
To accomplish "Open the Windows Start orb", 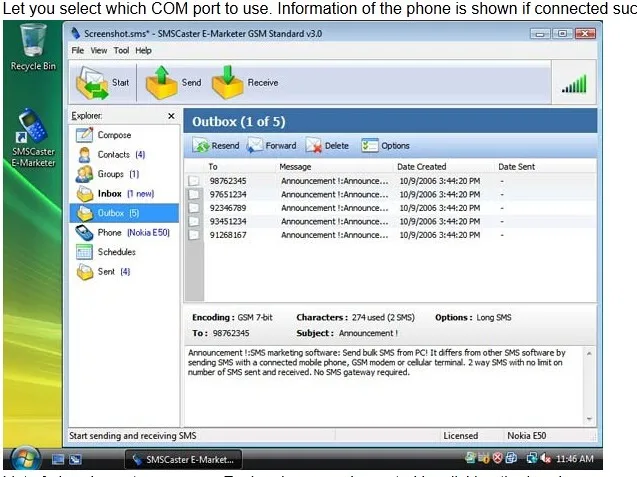I will [25, 459].
